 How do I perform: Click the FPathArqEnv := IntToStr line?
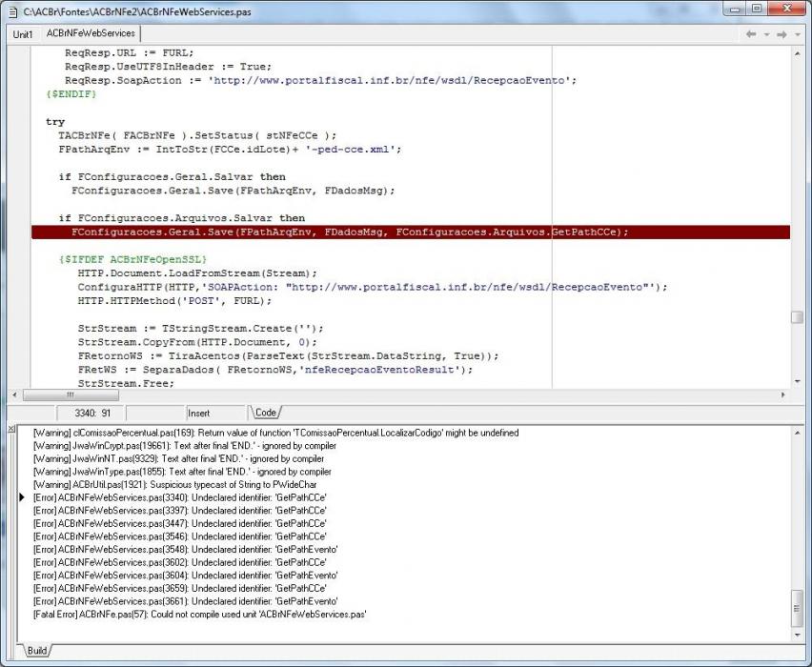click(x=230, y=150)
